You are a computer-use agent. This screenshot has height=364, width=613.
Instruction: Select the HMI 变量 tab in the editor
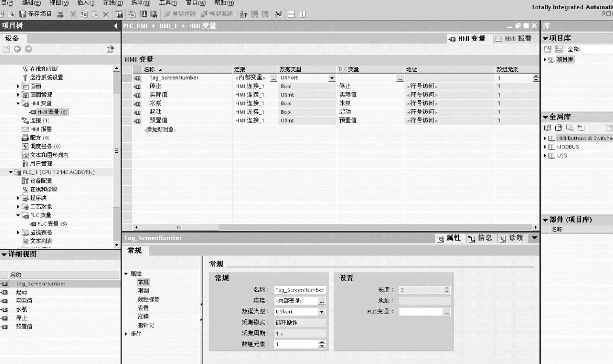pos(467,39)
